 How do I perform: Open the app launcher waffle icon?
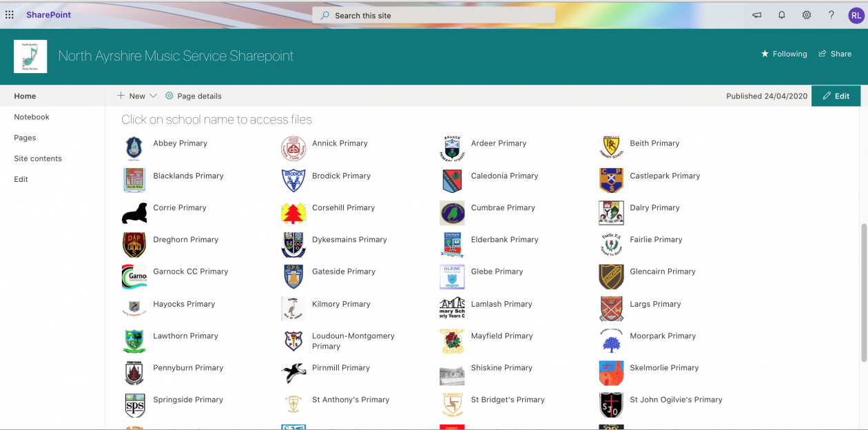click(x=9, y=14)
